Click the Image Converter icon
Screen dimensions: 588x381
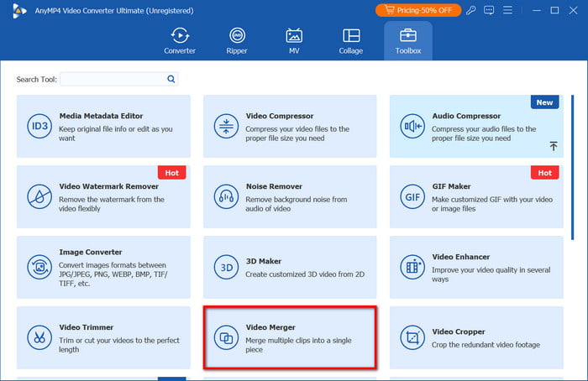(39, 267)
